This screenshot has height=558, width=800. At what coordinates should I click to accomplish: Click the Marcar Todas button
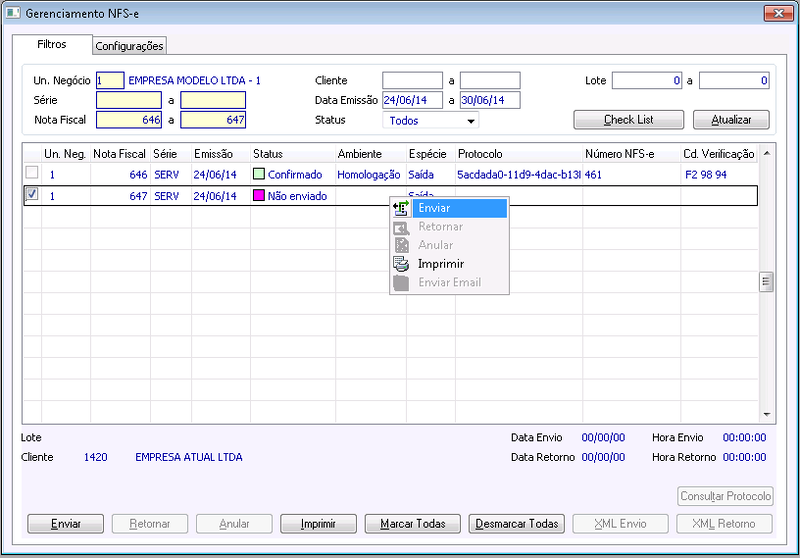413,524
